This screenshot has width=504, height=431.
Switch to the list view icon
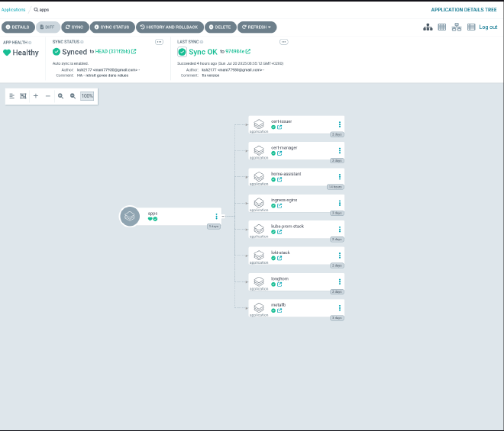point(470,27)
